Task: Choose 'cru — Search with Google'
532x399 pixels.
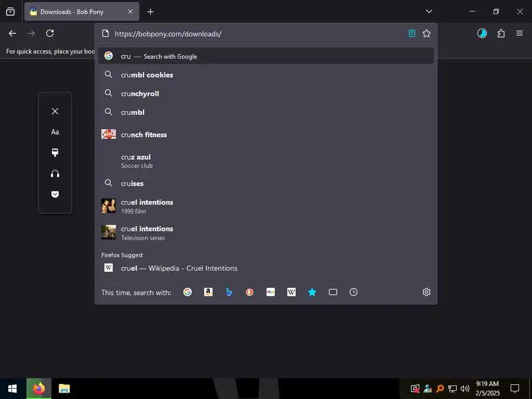Action: coord(266,56)
